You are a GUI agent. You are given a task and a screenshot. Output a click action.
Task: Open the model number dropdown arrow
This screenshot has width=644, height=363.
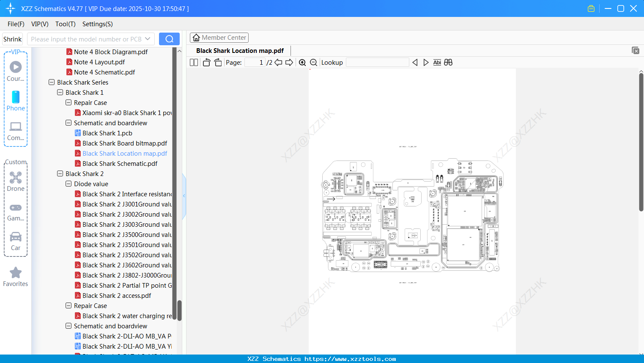[x=148, y=39]
